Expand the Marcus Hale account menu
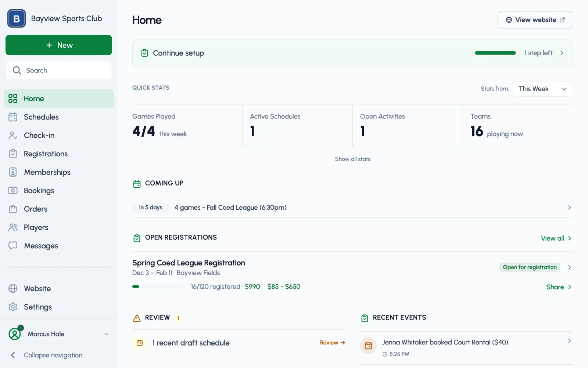Image resolution: width=588 pixels, height=368 pixels. [x=107, y=334]
